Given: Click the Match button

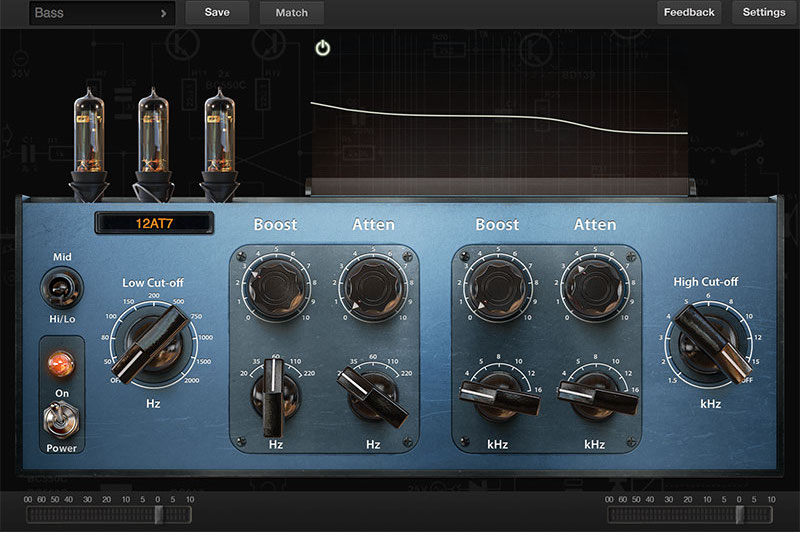Looking at the screenshot, I should point(291,12).
